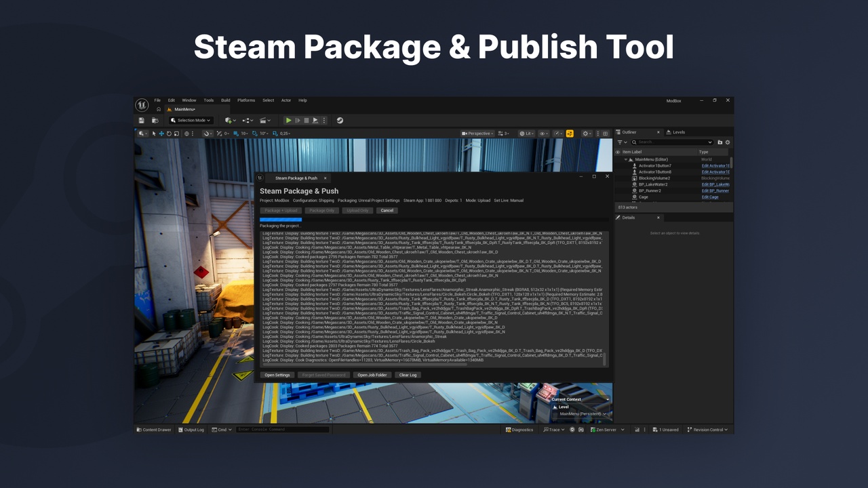The height and width of the screenshot is (488, 868).
Task: Activate the blue Translate move tool
Action: pos(161,134)
